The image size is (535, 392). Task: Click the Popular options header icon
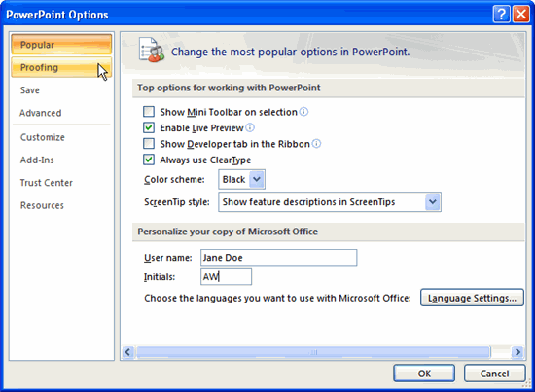click(x=152, y=51)
